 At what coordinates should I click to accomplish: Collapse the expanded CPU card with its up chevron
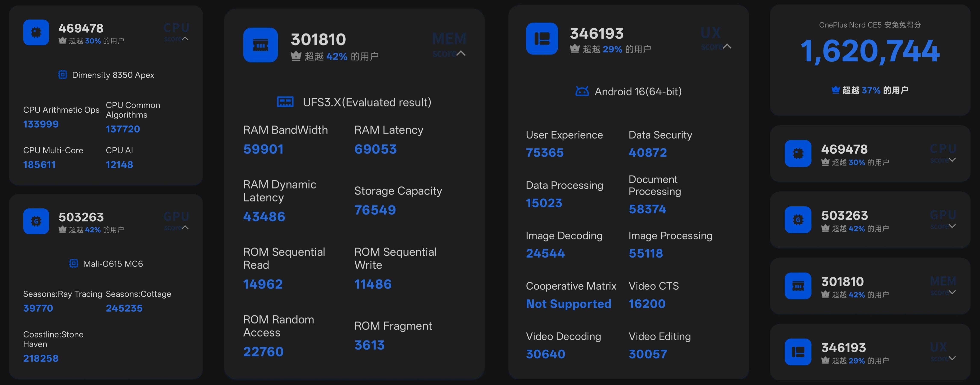click(x=185, y=38)
